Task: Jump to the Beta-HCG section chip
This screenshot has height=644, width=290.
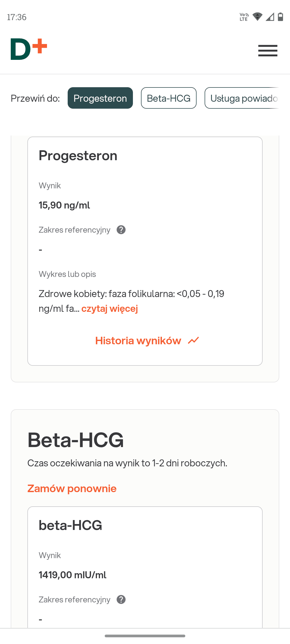Action: point(169,98)
